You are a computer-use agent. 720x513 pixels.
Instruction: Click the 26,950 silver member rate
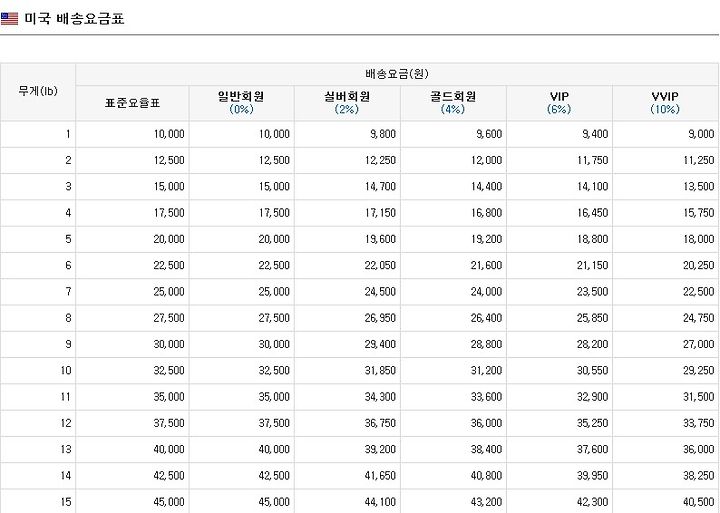pyautogui.click(x=380, y=318)
